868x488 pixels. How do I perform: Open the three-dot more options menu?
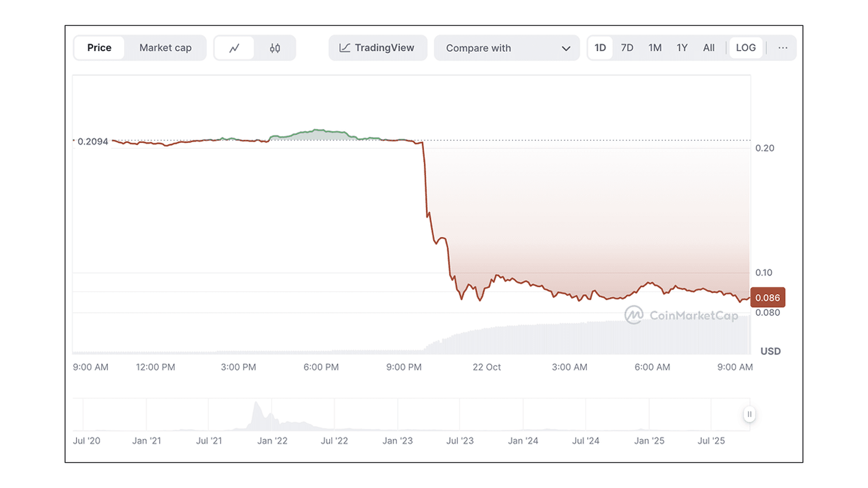tap(783, 48)
